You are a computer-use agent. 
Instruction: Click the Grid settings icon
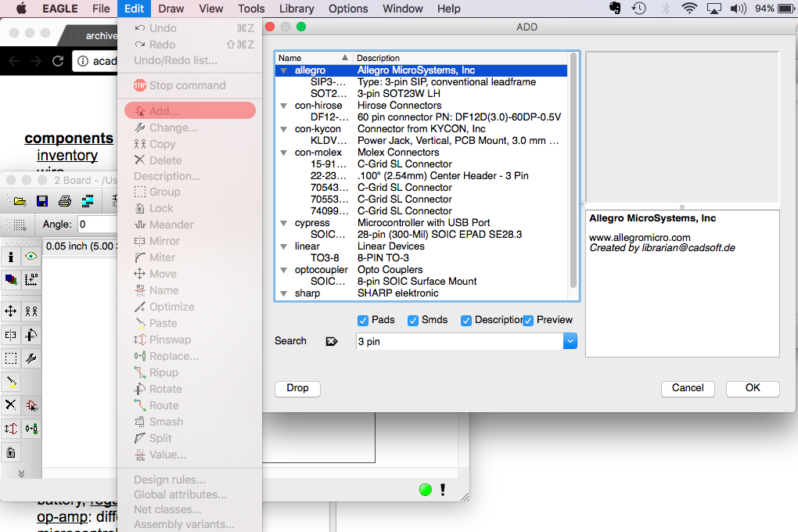click(x=20, y=225)
